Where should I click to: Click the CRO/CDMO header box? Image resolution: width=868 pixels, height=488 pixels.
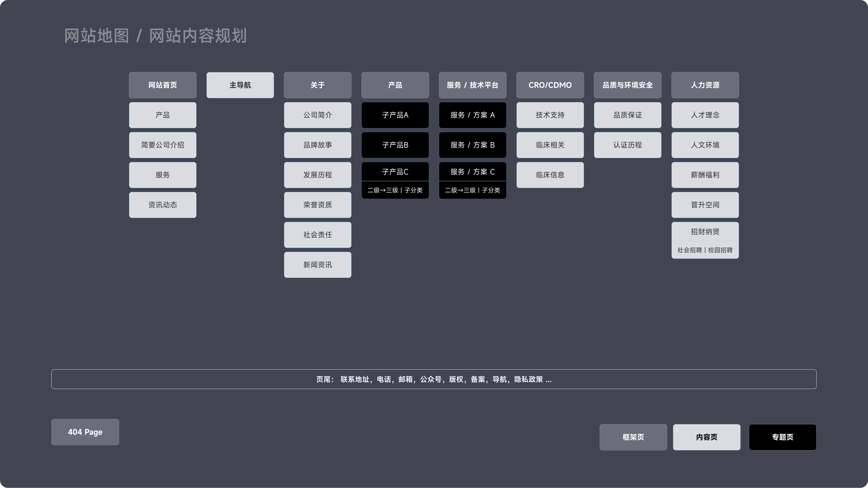tap(550, 85)
